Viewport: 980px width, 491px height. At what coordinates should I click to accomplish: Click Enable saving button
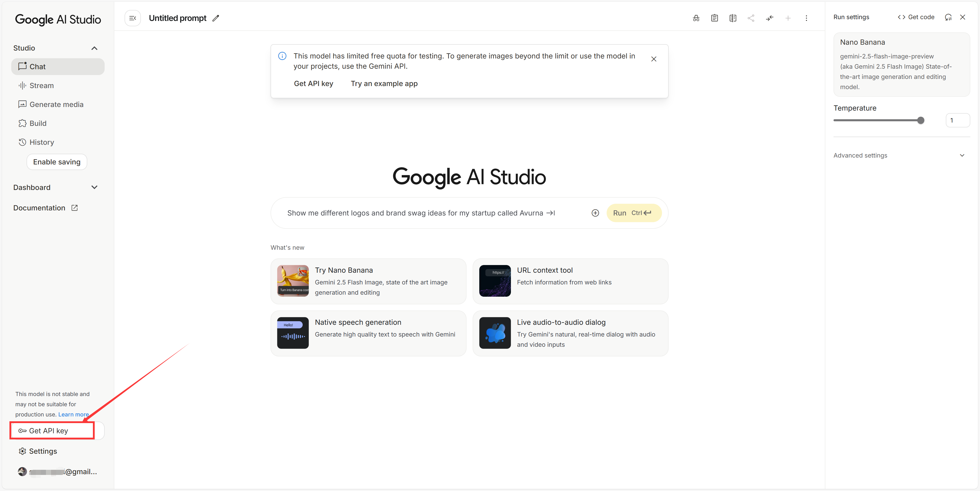point(57,162)
